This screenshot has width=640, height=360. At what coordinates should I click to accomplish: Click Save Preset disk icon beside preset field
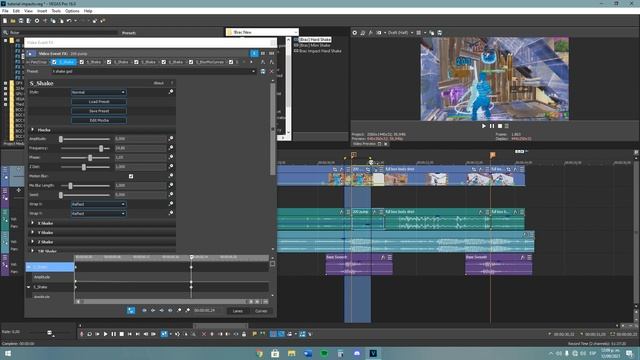(x=263, y=71)
